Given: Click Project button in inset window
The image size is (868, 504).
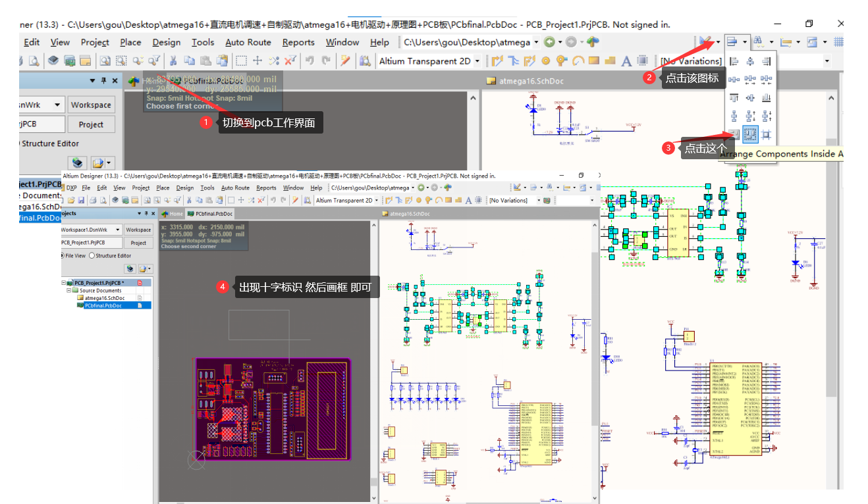Looking at the screenshot, I should pos(138,243).
